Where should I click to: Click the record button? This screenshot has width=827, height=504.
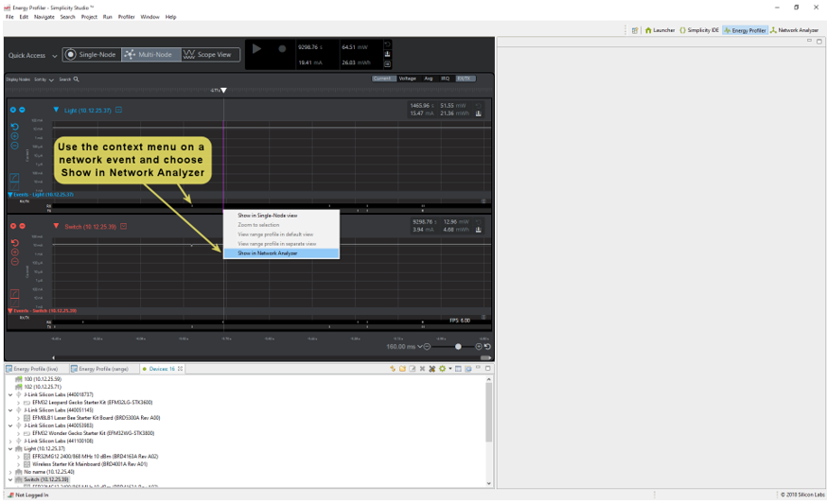[x=282, y=48]
